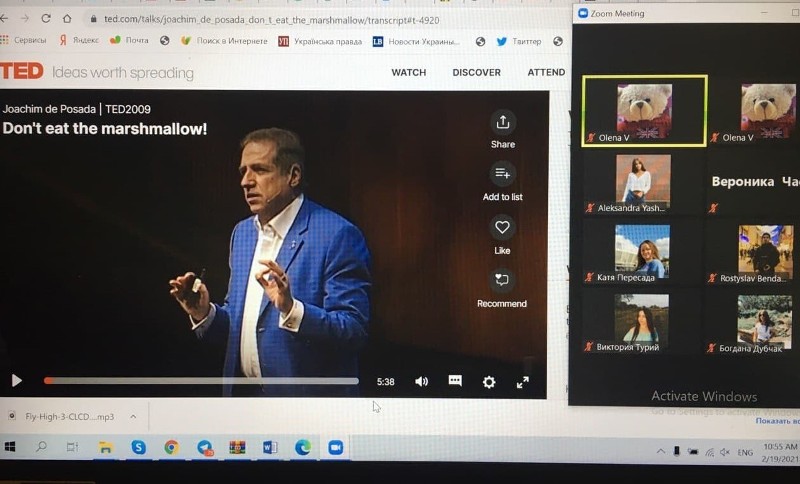Click the globe bookmark right of Твиттер
This screenshot has width=800, height=484.
(x=558, y=41)
